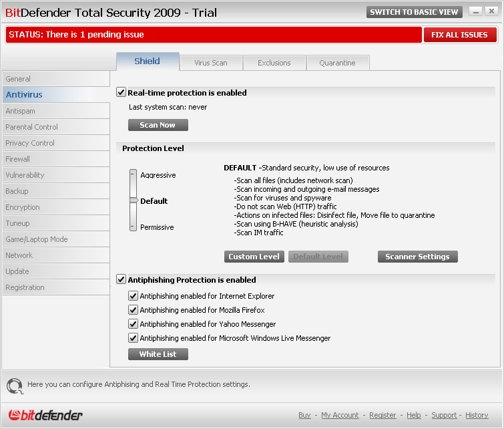Screen dimensions: 504x429
Task: Click the bitdefender logo at bottom
Action: pyautogui.click(x=45, y=415)
